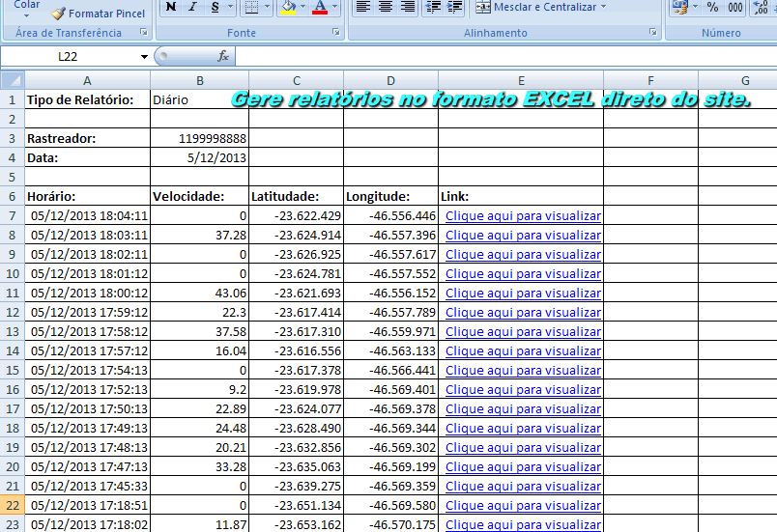Toggle underline formatting
The width and height of the screenshot is (777, 532).
tap(215, 7)
